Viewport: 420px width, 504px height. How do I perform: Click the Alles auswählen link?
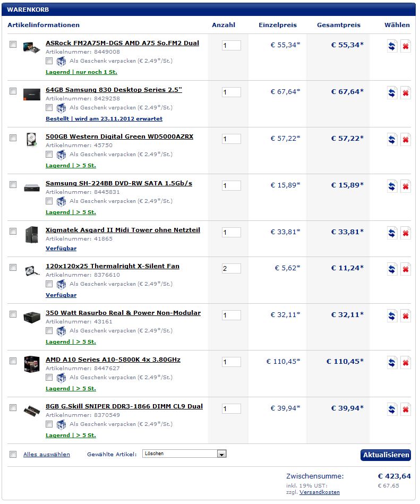click(x=47, y=454)
